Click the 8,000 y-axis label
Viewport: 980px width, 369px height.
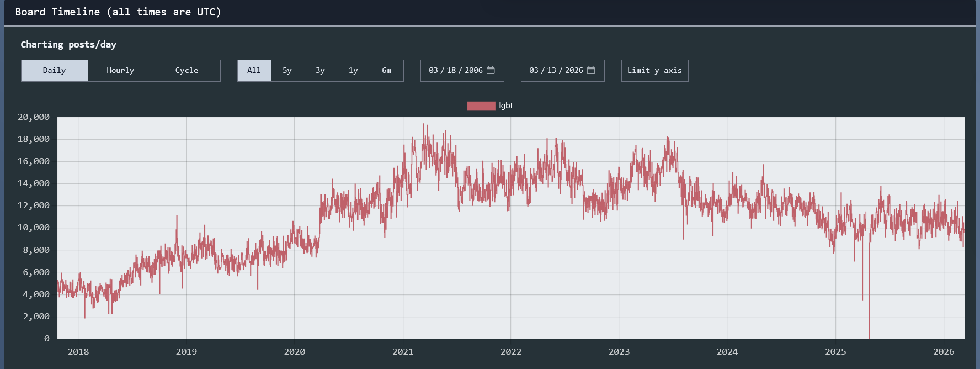(36, 250)
